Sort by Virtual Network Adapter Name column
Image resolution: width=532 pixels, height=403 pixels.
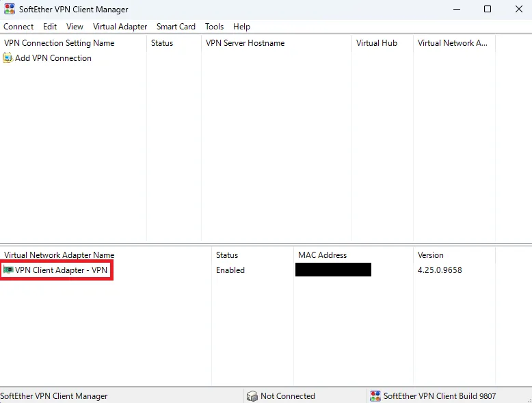coord(106,255)
